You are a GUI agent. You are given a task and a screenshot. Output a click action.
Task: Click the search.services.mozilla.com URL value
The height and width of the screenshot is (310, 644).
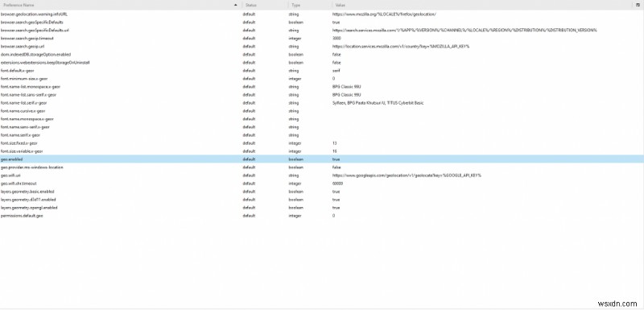[x=464, y=31]
